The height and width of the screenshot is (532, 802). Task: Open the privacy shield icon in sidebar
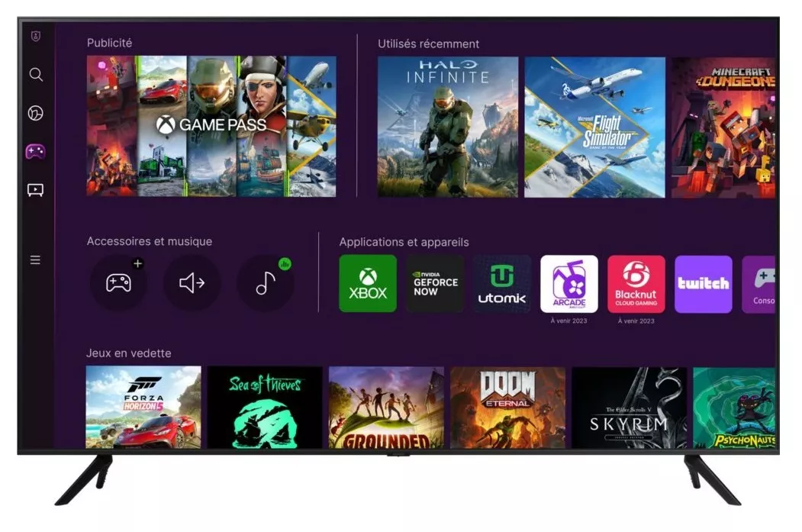[x=35, y=37]
